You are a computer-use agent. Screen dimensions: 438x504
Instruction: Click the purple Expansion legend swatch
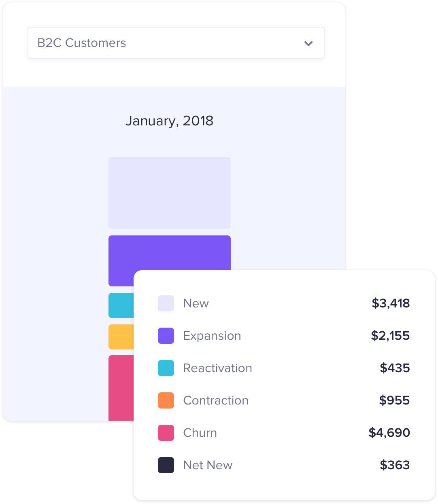tap(166, 336)
